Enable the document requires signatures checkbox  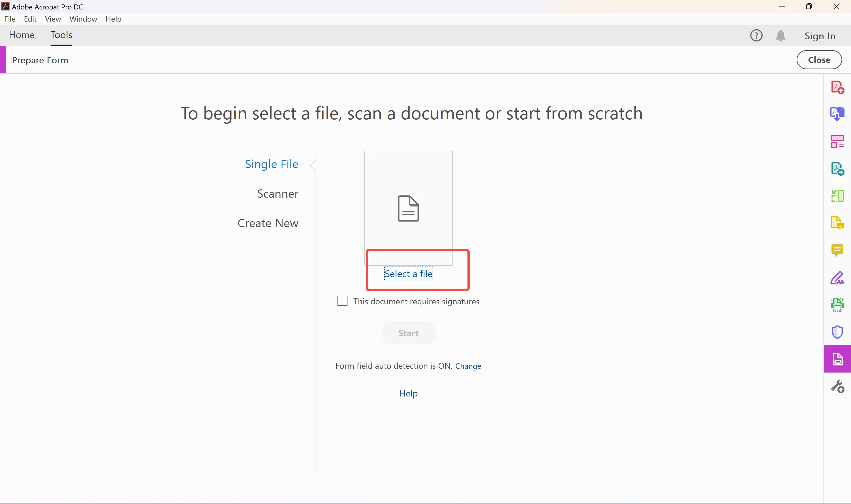(342, 301)
